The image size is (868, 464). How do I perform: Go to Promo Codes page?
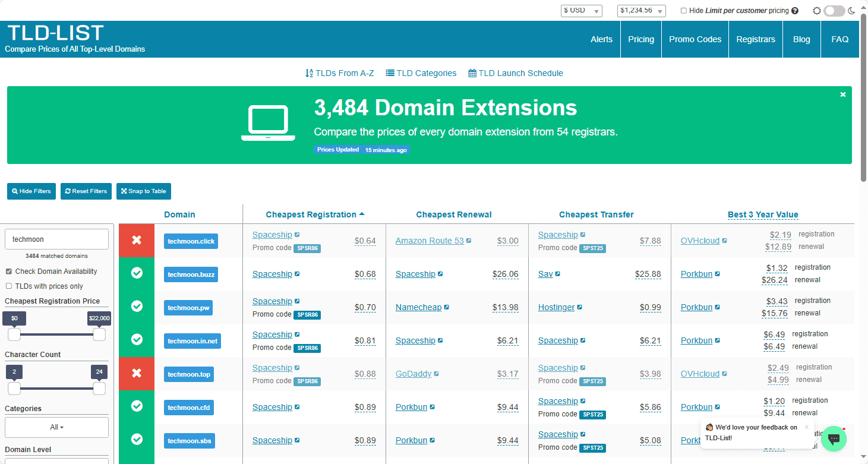tap(695, 39)
